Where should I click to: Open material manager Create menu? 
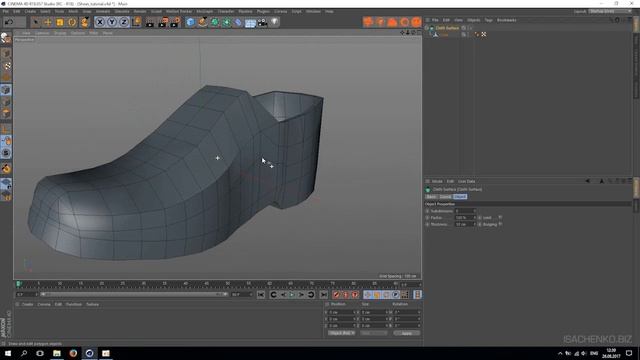[27, 304]
